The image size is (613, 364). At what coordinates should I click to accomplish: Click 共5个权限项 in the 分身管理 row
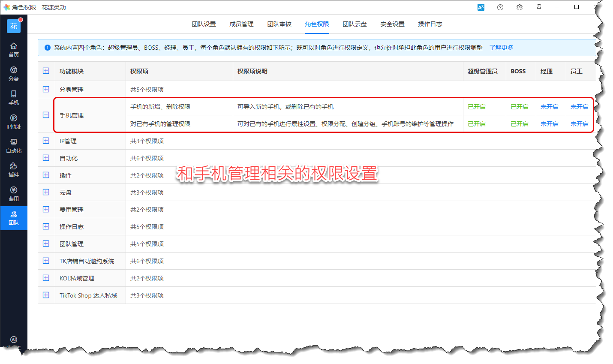[x=147, y=90]
